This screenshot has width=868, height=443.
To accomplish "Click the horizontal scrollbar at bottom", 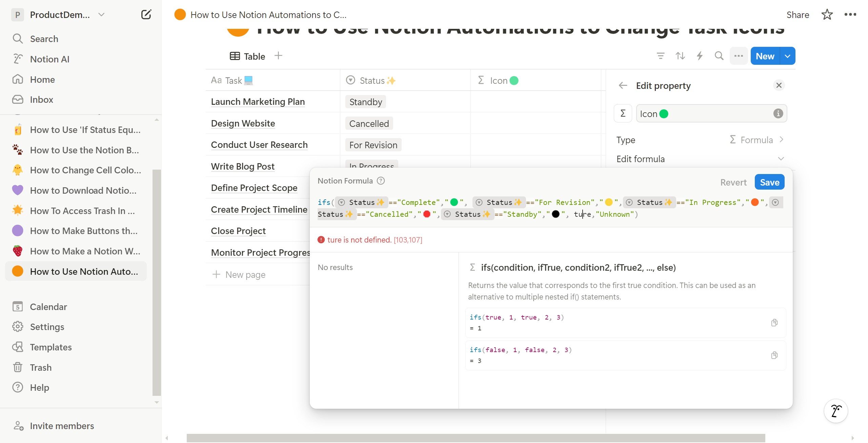I will [x=476, y=438].
